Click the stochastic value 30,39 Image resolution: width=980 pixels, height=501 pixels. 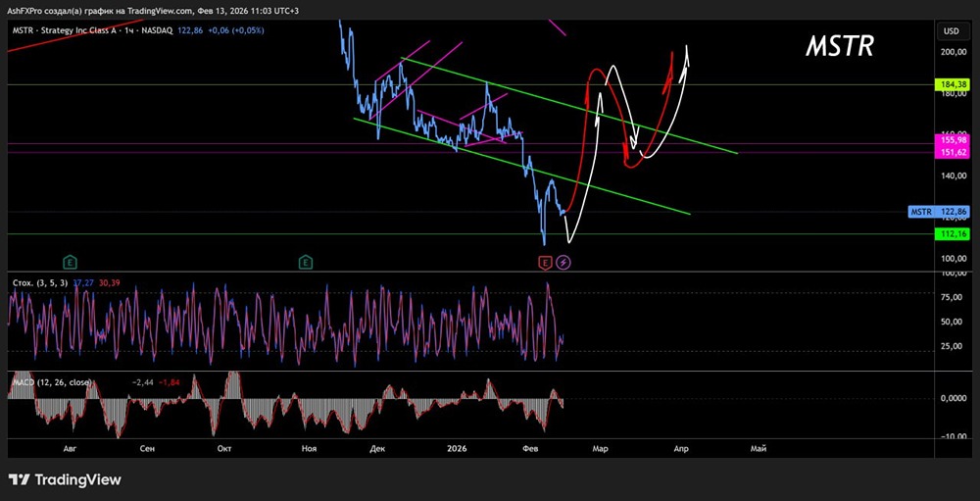(x=110, y=283)
